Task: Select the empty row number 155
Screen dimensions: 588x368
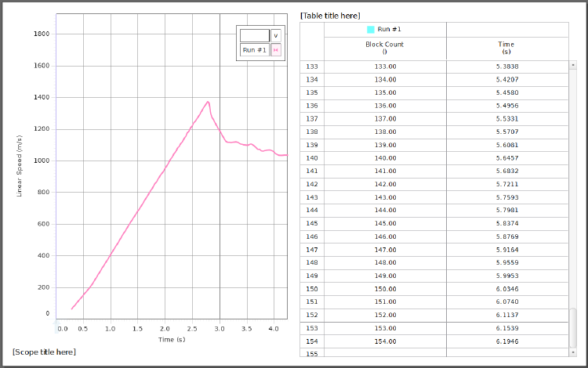Action: pyautogui.click(x=312, y=353)
